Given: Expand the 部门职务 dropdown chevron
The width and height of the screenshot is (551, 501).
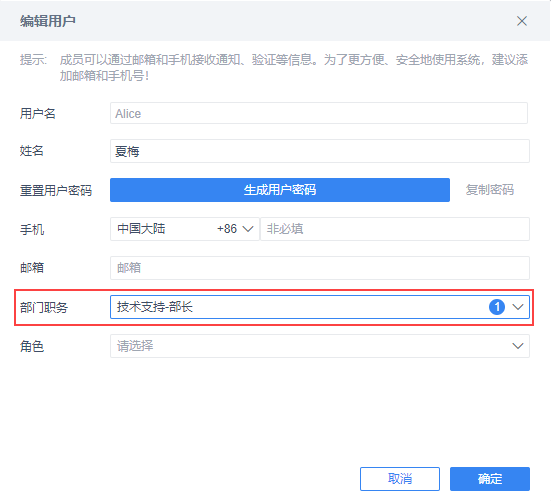Looking at the screenshot, I should [x=518, y=307].
